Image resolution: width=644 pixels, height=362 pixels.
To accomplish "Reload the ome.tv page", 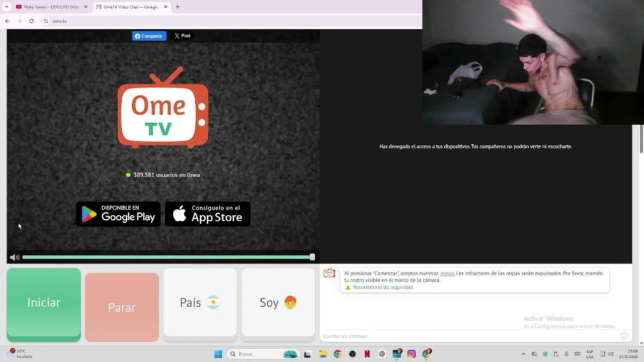I will [31, 21].
